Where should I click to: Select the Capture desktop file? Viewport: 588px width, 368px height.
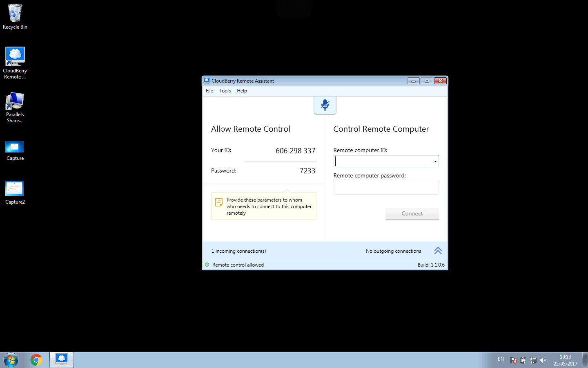tap(15, 150)
